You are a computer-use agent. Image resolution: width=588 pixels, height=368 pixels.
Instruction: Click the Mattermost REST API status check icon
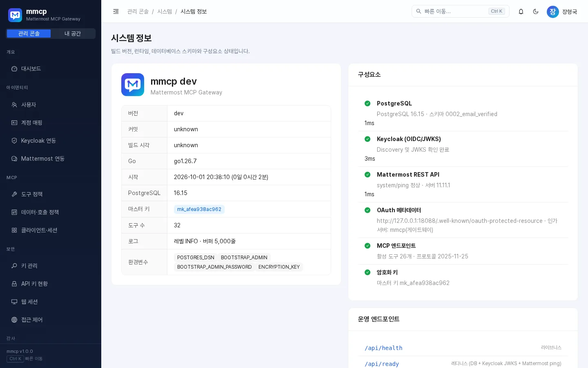pyautogui.click(x=367, y=175)
